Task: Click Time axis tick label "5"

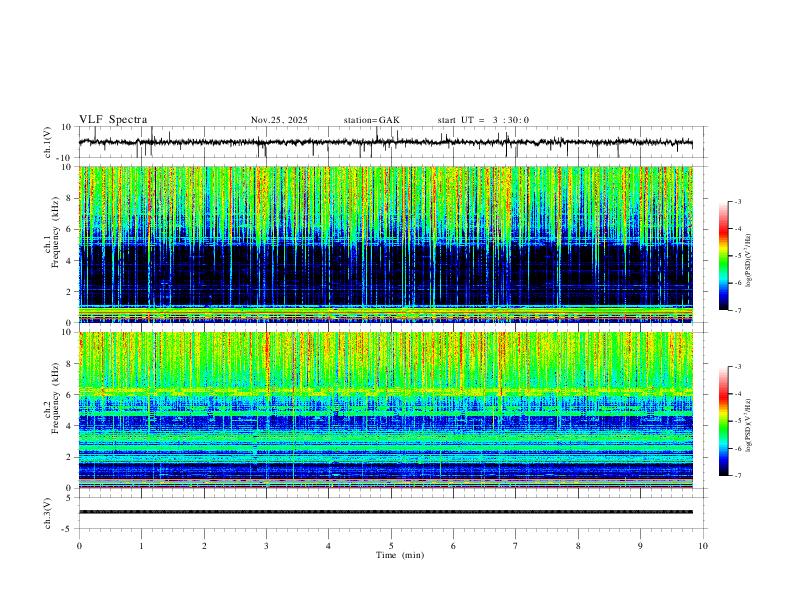Action: [391, 546]
